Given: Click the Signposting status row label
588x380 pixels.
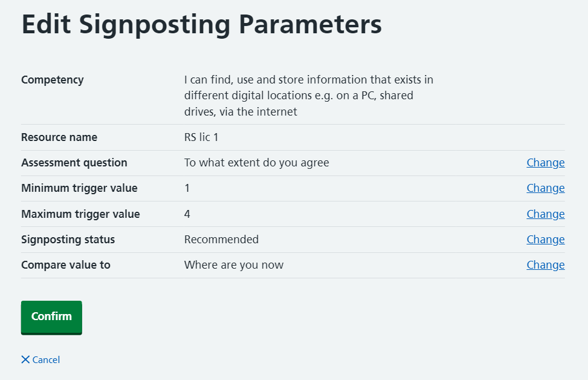Looking at the screenshot, I should pos(68,239).
